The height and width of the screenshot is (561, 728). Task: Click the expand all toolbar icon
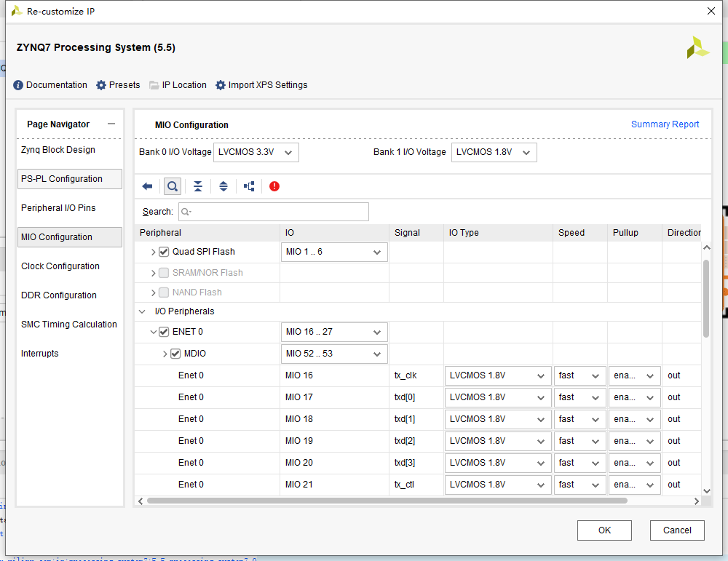point(223,186)
